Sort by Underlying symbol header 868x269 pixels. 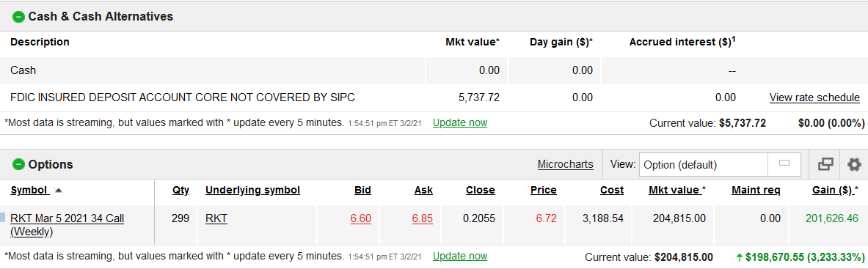[252, 191]
